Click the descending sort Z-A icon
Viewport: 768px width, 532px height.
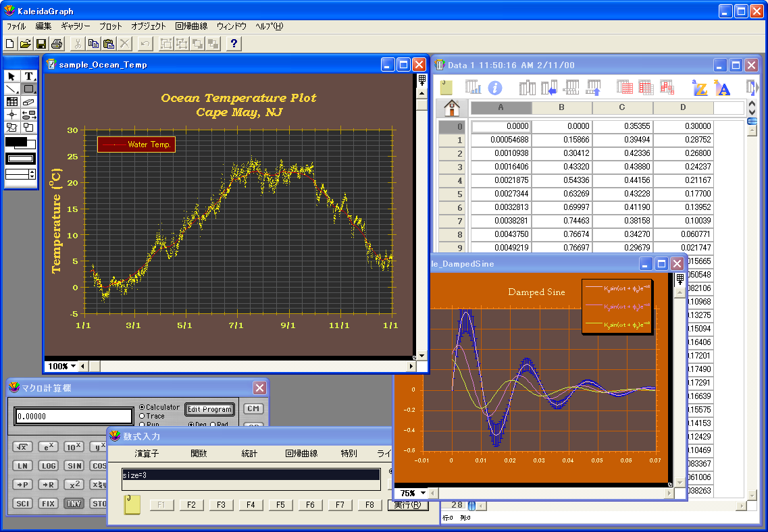[722, 88]
